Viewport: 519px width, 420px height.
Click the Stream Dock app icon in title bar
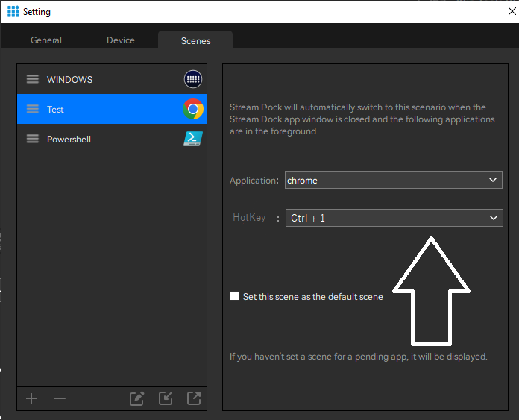13,11
